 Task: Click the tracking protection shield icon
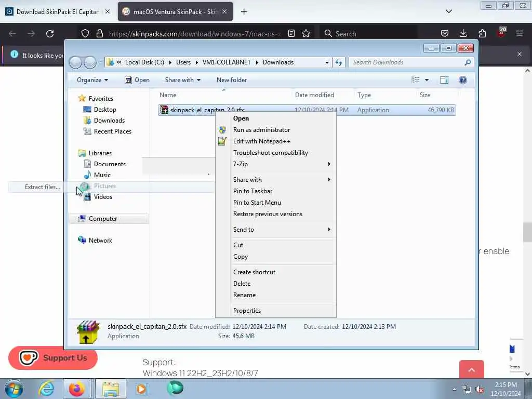click(85, 33)
